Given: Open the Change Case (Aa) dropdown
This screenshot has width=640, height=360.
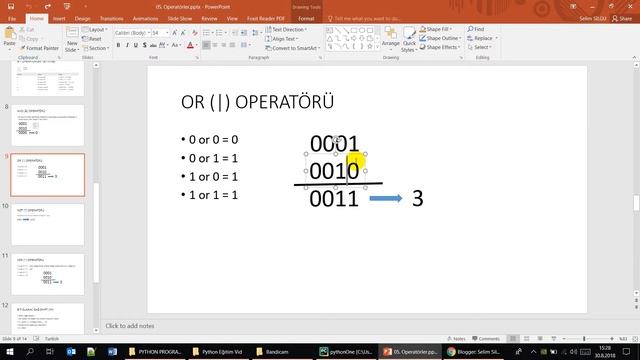Looking at the screenshot, I should point(176,45).
